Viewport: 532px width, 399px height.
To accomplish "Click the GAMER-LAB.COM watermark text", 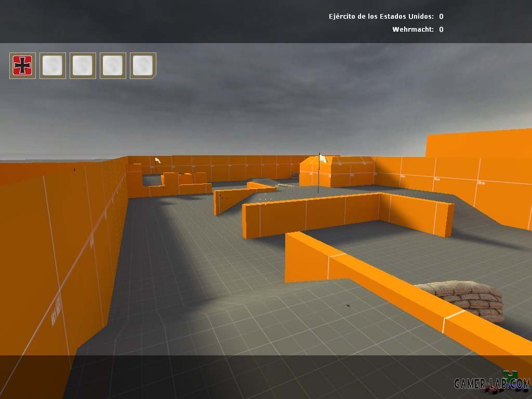I will (491, 384).
